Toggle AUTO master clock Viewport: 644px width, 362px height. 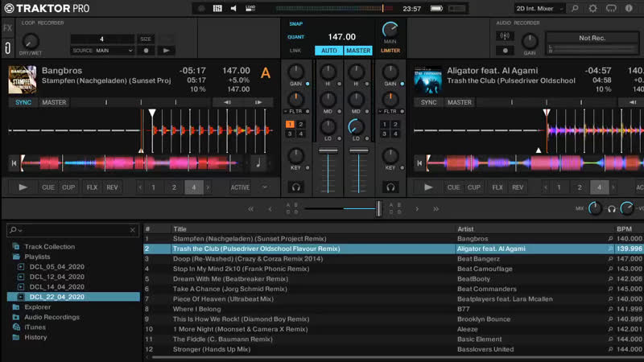click(329, 51)
